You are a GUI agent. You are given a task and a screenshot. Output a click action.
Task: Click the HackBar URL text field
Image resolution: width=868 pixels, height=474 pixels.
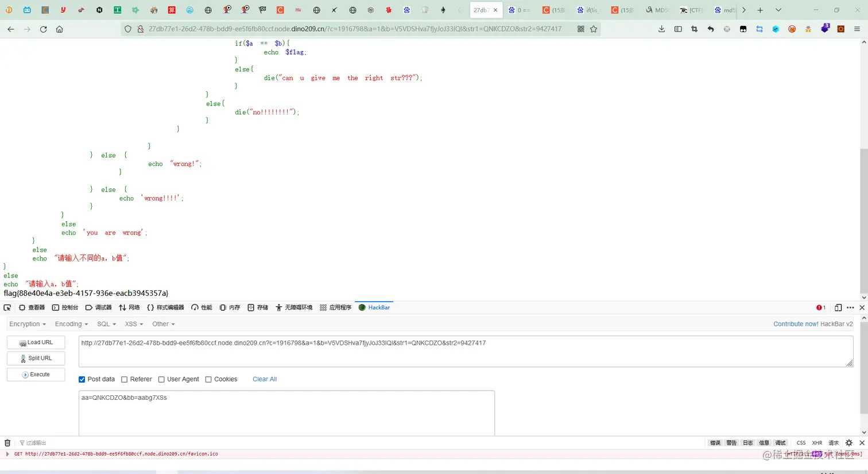(466, 352)
